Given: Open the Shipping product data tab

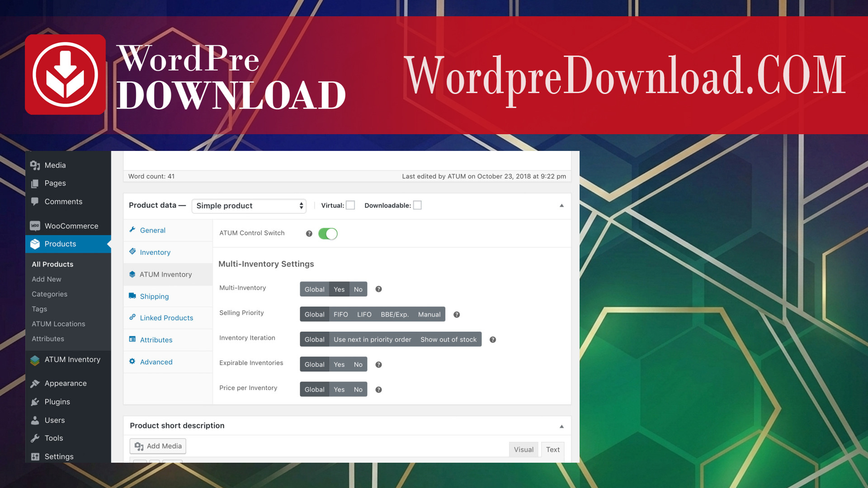Looking at the screenshot, I should click(x=168, y=296).
